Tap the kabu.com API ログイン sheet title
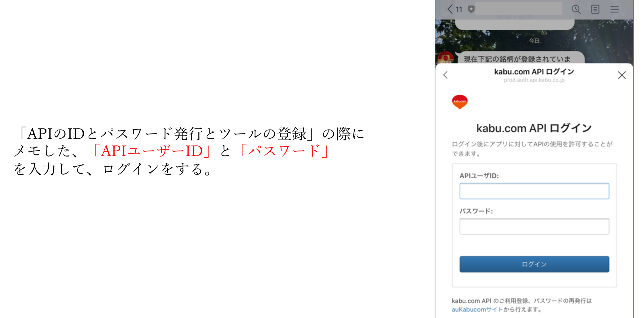 coord(534,72)
